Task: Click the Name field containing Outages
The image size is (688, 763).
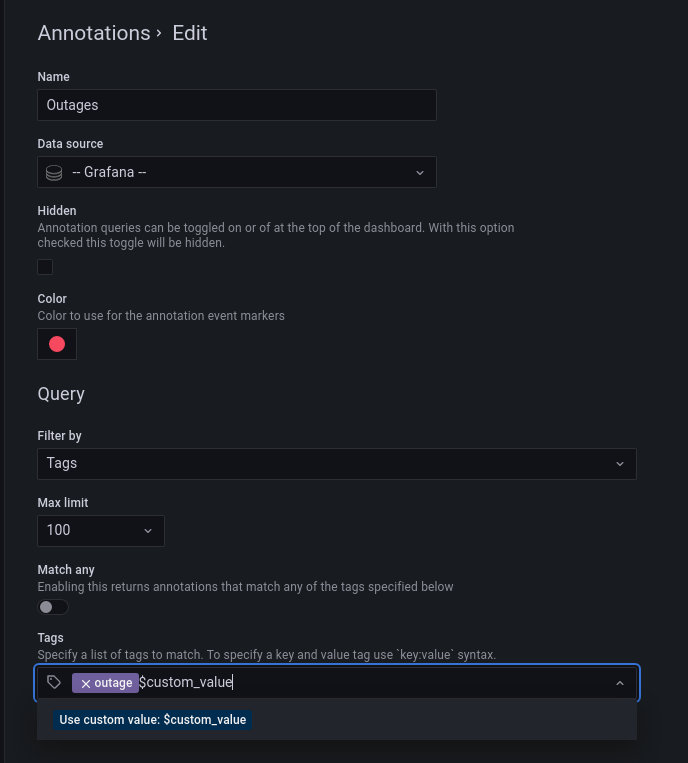Action: (x=237, y=105)
